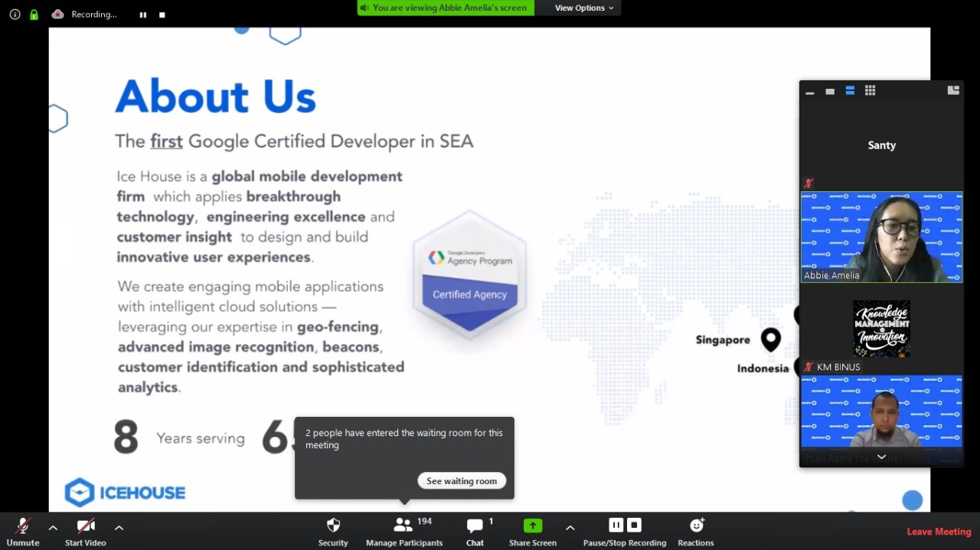Open video options arrow beside Start Video
The image size is (980, 550).
pos(119,527)
